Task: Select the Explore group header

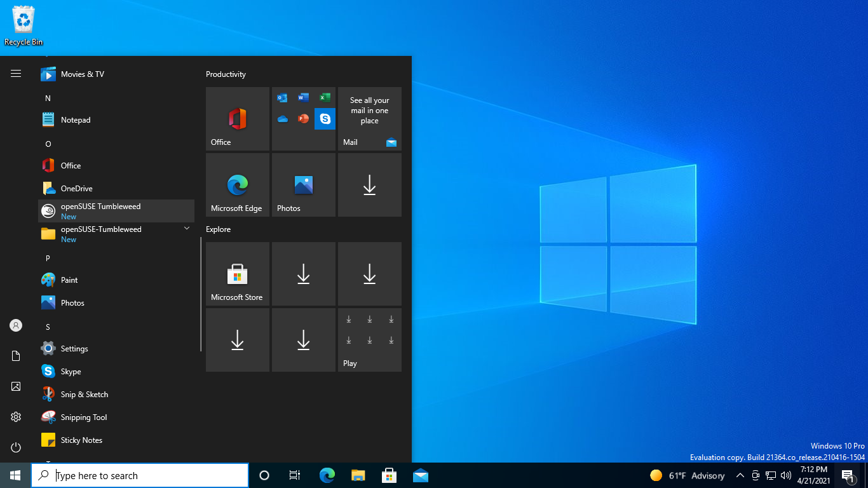Action: (x=218, y=229)
